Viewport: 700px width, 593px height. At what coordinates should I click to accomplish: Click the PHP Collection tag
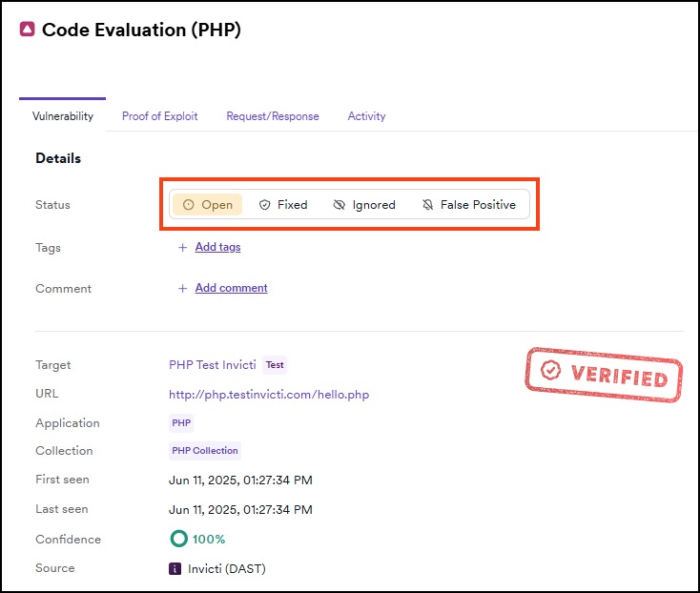click(205, 451)
